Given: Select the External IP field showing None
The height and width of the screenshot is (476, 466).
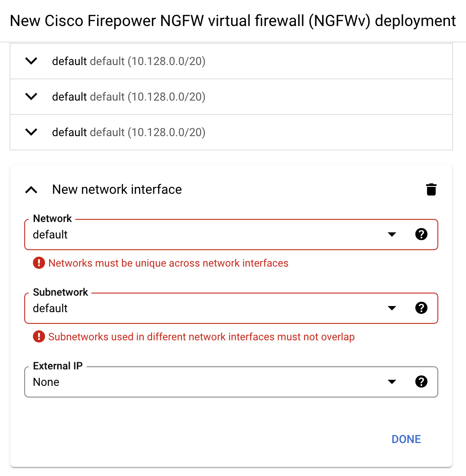Looking at the screenshot, I should [x=231, y=382].
